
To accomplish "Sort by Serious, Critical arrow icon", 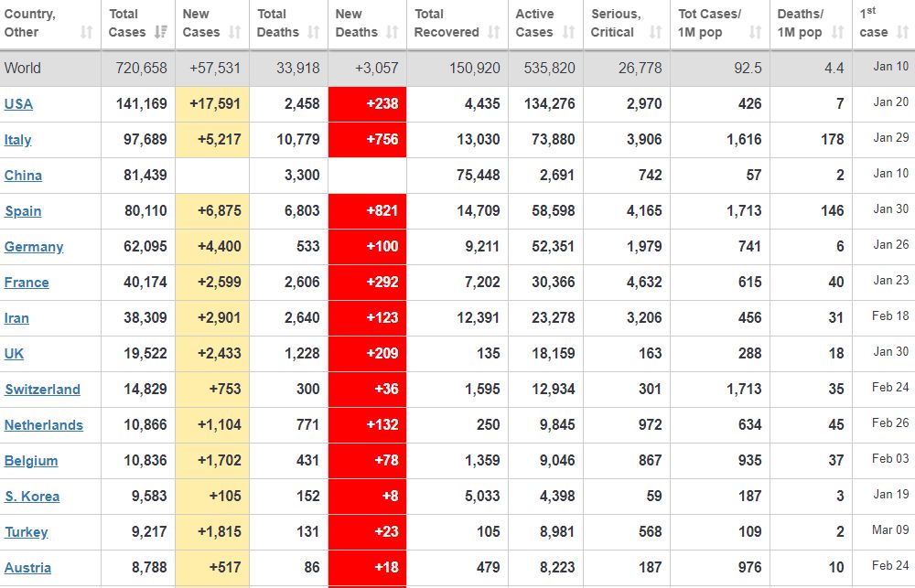I will (655, 32).
